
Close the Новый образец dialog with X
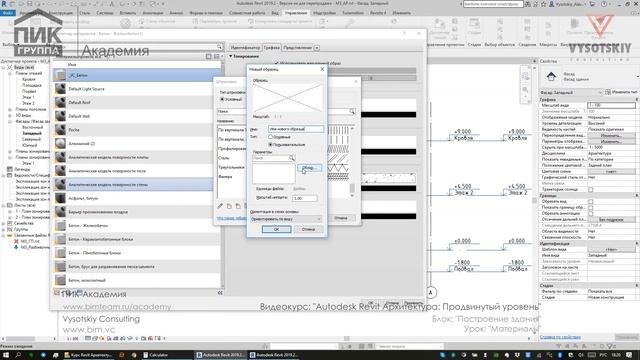322,69
